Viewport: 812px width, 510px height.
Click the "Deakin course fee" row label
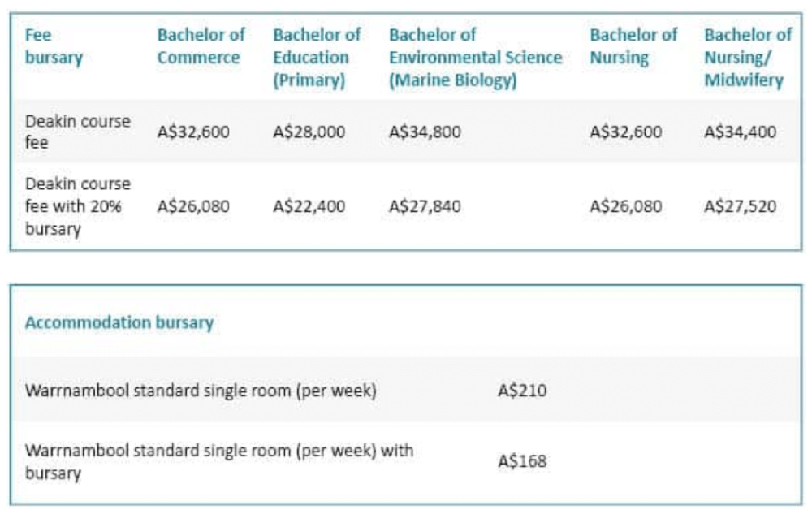(x=78, y=132)
